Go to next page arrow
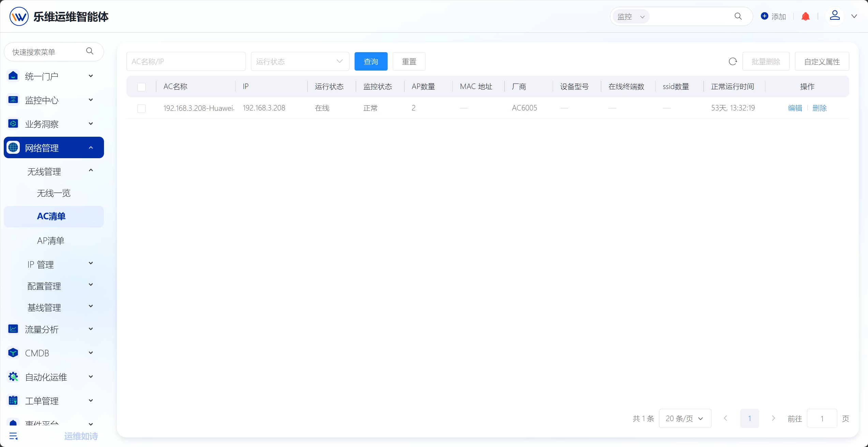The height and width of the screenshot is (447, 868). [x=773, y=418]
